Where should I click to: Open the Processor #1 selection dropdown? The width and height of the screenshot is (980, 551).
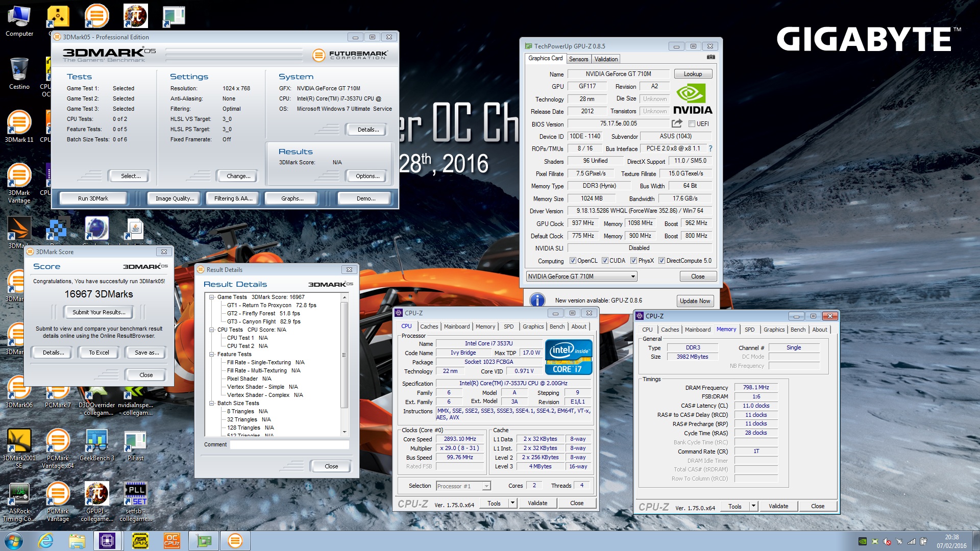coord(463,486)
